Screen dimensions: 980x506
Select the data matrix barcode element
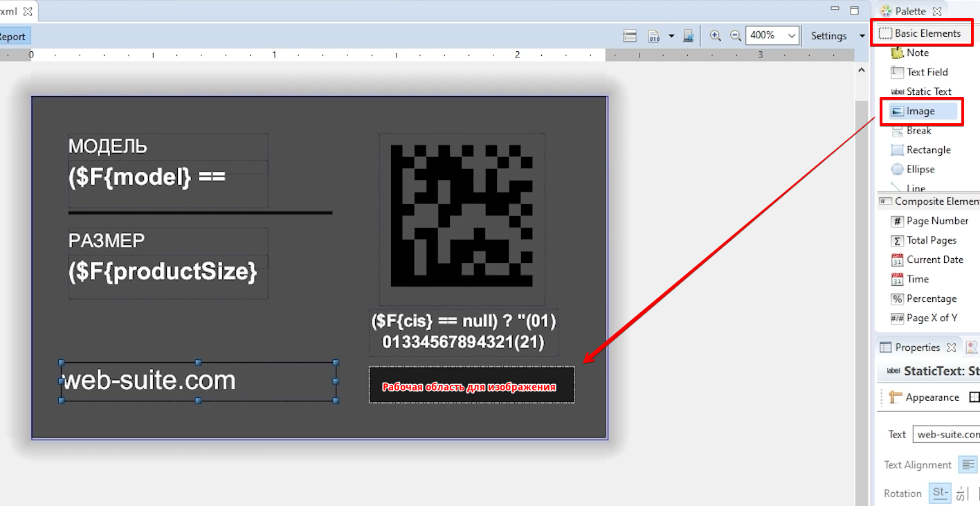pyautogui.click(x=462, y=219)
